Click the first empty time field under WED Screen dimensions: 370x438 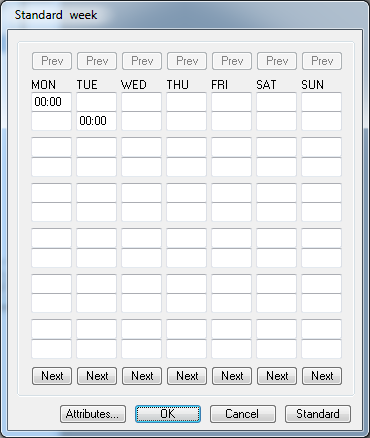(141, 102)
